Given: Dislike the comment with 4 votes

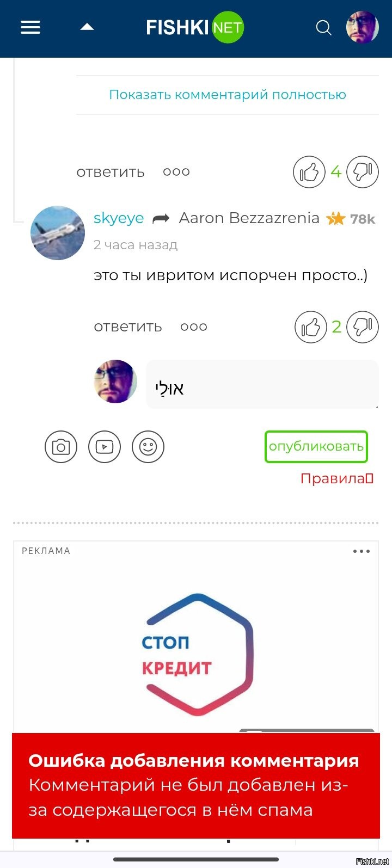Looking at the screenshot, I should tap(363, 172).
